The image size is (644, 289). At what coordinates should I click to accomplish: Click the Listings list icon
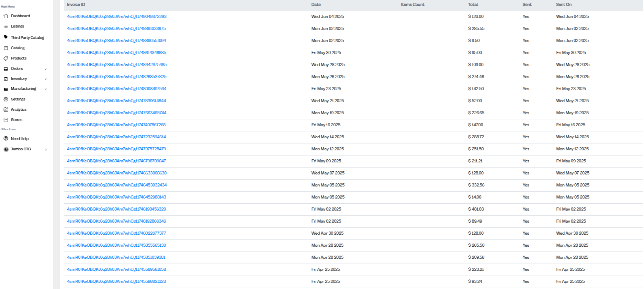(x=6, y=26)
